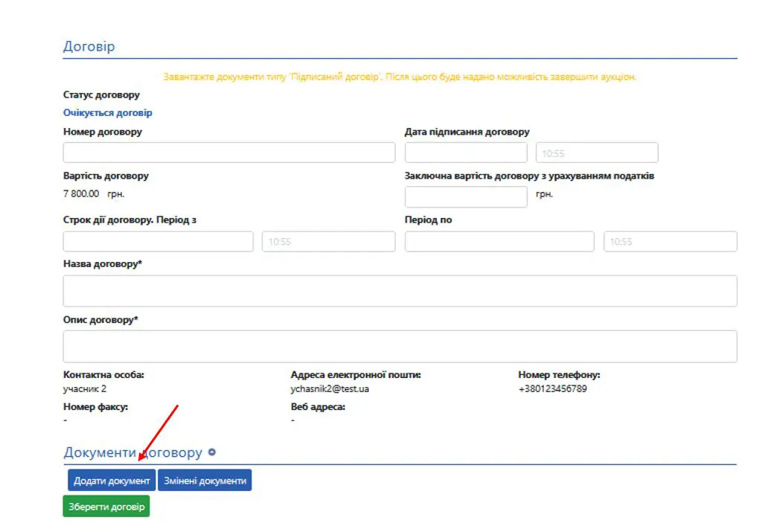
Task: Select the Період по end date field
Action: [499, 241]
